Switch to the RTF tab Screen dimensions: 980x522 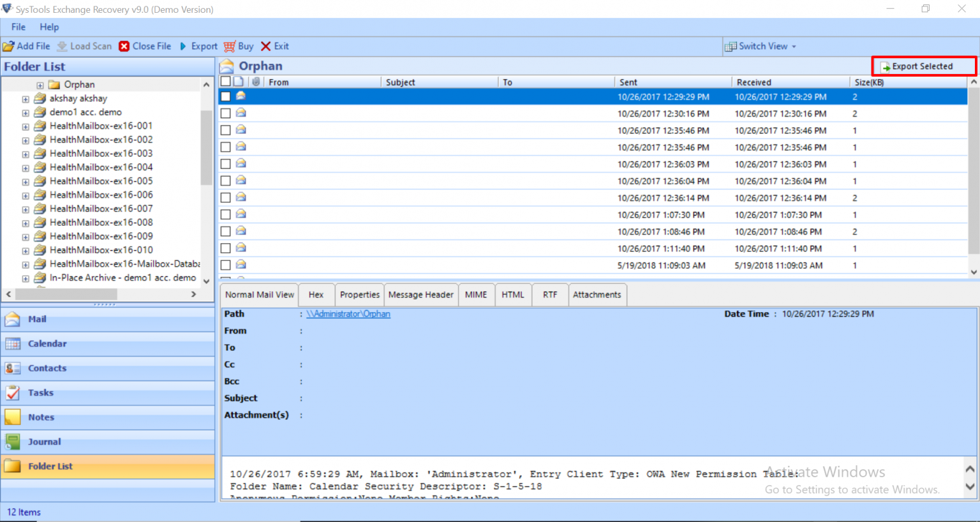(550, 295)
